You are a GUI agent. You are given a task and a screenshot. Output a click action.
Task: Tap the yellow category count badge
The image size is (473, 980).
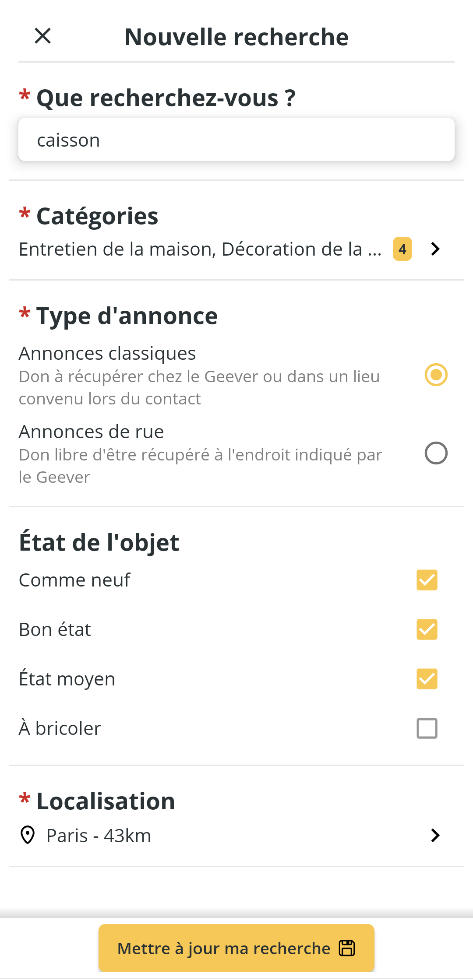(402, 249)
